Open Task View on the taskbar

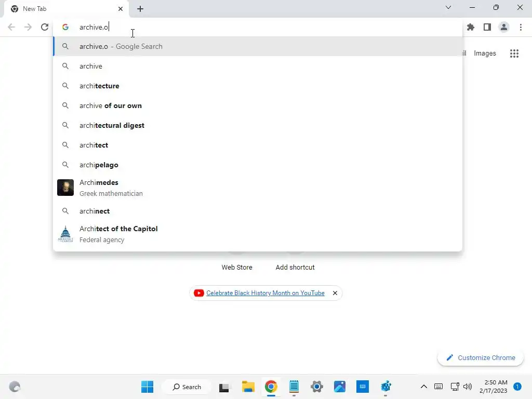(x=224, y=387)
